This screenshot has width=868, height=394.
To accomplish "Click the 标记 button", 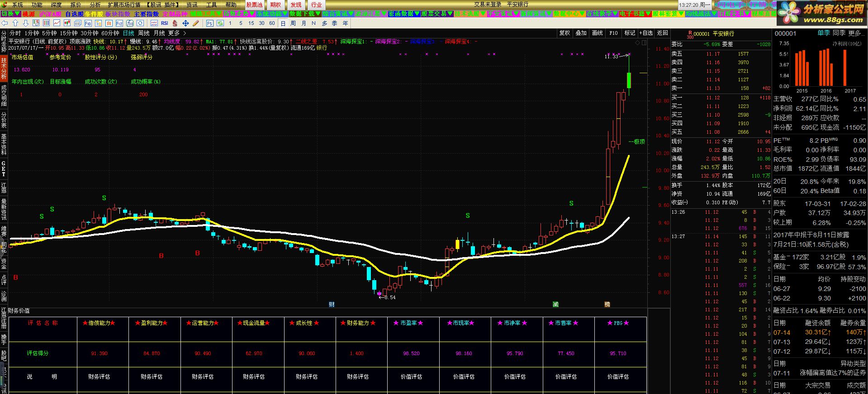I will pyautogui.click(x=630, y=33).
